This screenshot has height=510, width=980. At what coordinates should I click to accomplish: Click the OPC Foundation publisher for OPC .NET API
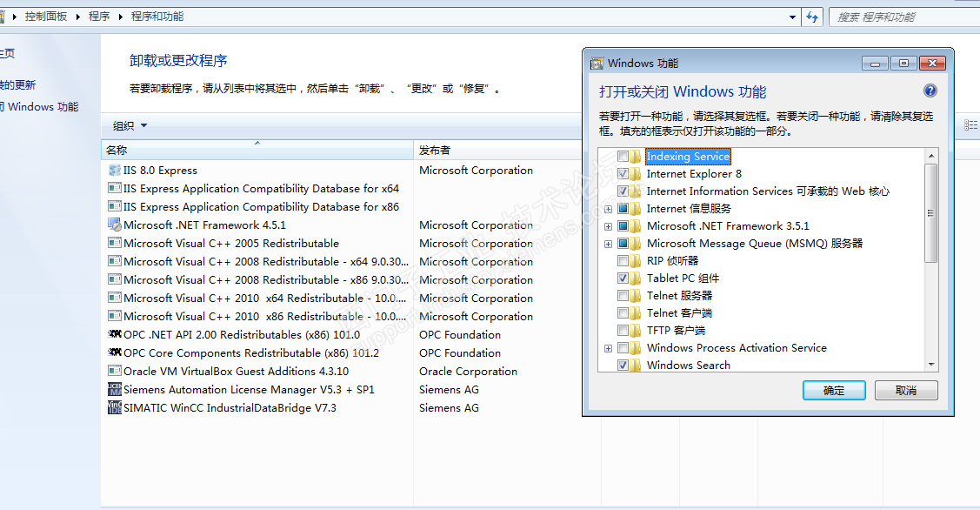click(460, 335)
